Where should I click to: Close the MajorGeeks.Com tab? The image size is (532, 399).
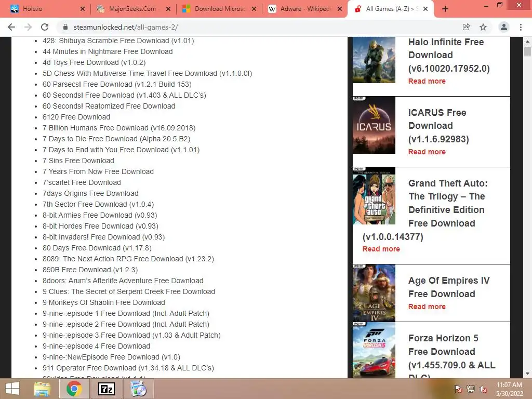coord(168,9)
